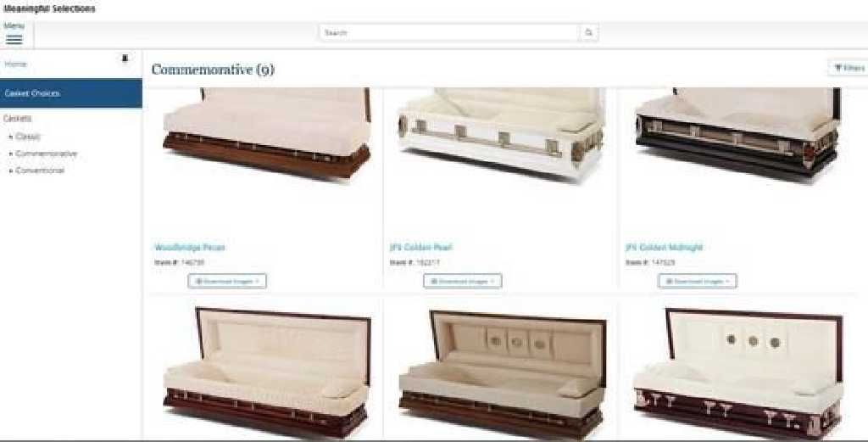Viewport: 868px width, 442px height.
Task: Open Download Images dropdown for Golden Midnight
Action: pyautogui.click(x=698, y=282)
